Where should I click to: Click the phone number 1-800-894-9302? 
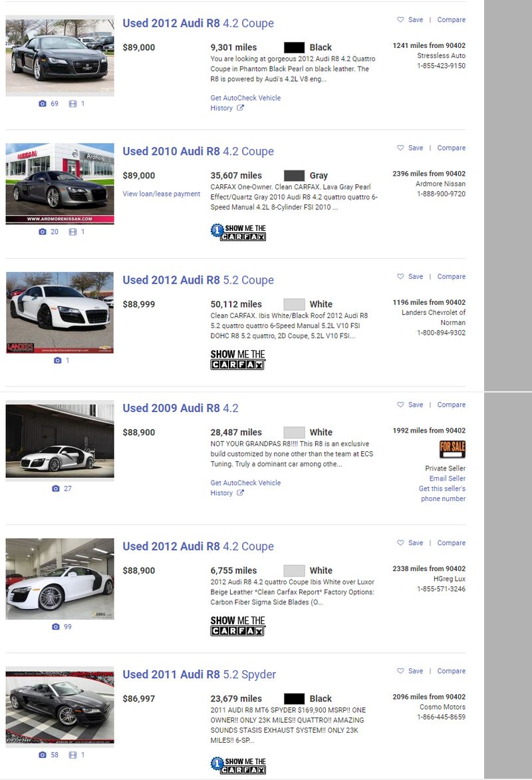[x=442, y=333]
